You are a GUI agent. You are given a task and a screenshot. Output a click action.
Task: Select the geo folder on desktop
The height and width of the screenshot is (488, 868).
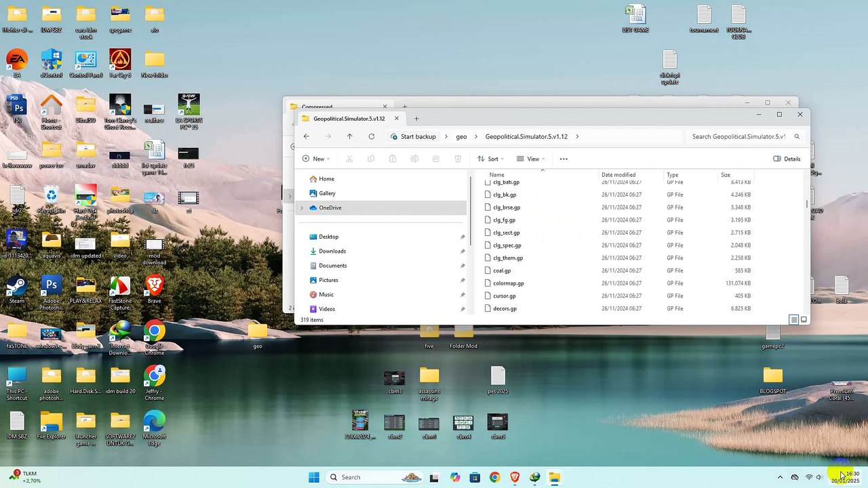(x=258, y=335)
